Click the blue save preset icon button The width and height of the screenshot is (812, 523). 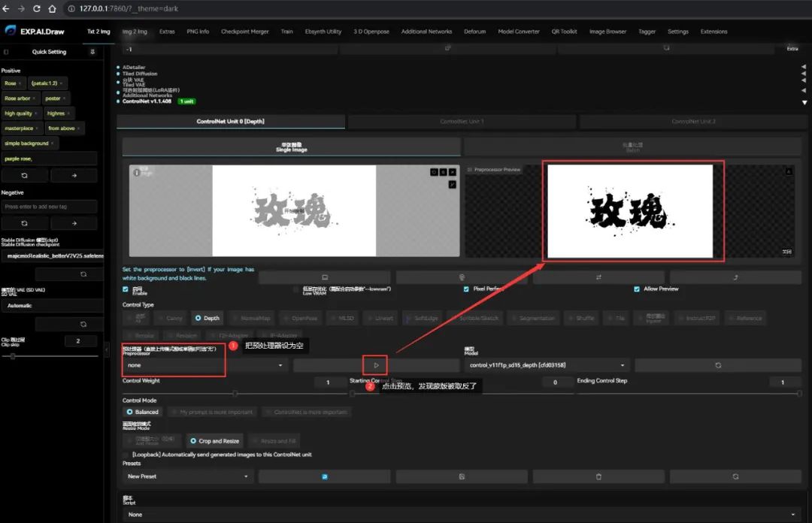(x=325, y=476)
